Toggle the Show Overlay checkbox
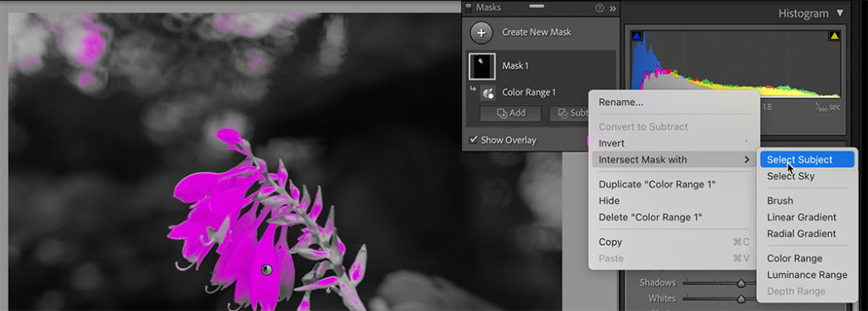 tap(473, 140)
